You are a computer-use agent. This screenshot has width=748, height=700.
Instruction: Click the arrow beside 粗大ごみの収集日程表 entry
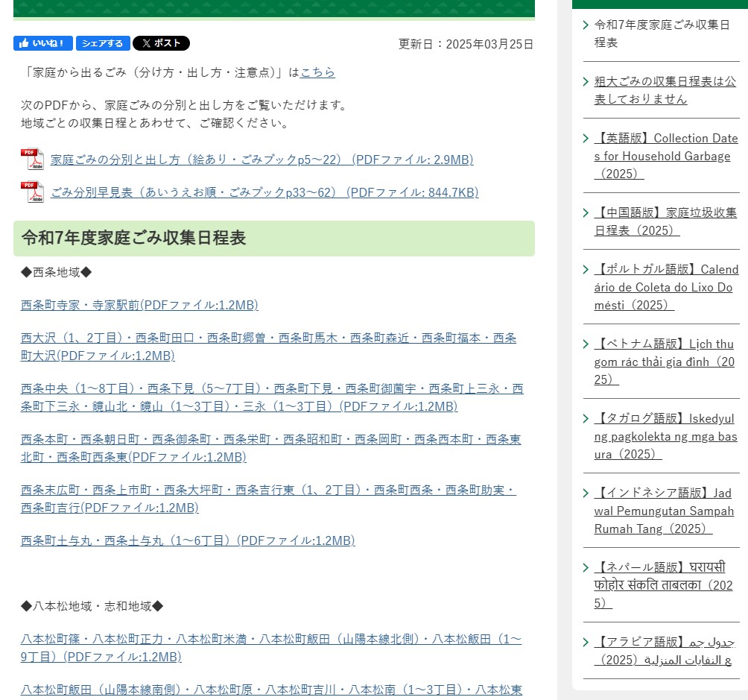(x=586, y=81)
